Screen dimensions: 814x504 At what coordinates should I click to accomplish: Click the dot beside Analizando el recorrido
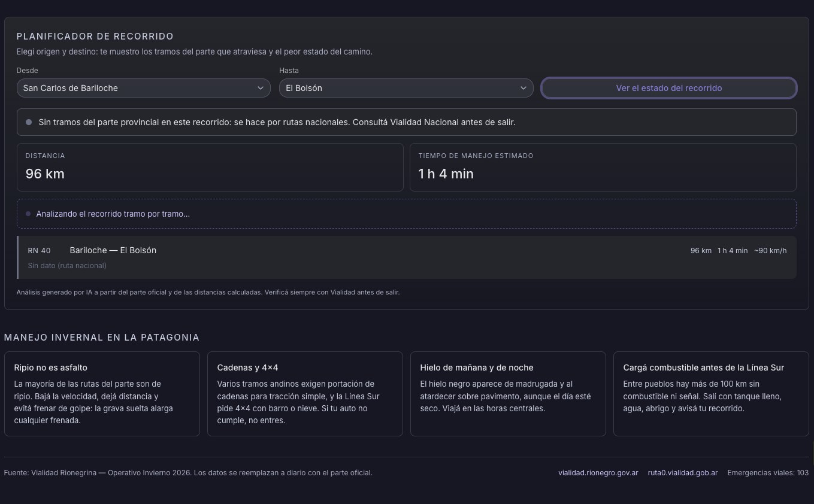[x=28, y=214]
